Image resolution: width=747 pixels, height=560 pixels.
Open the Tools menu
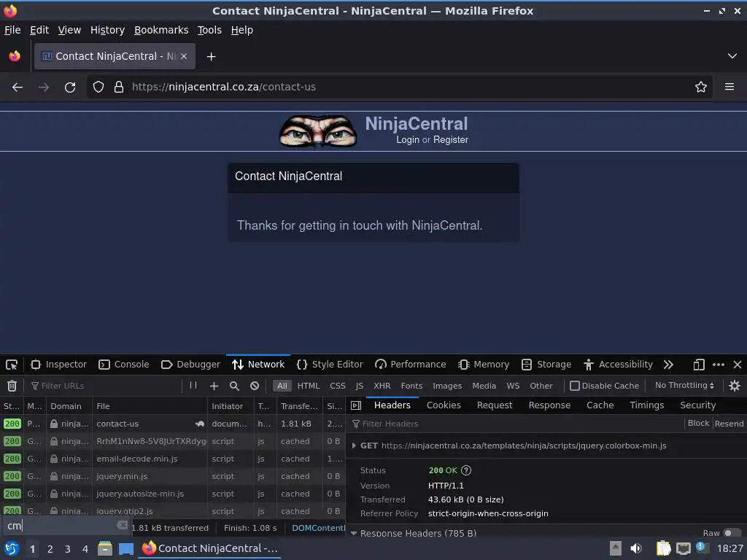click(209, 30)
